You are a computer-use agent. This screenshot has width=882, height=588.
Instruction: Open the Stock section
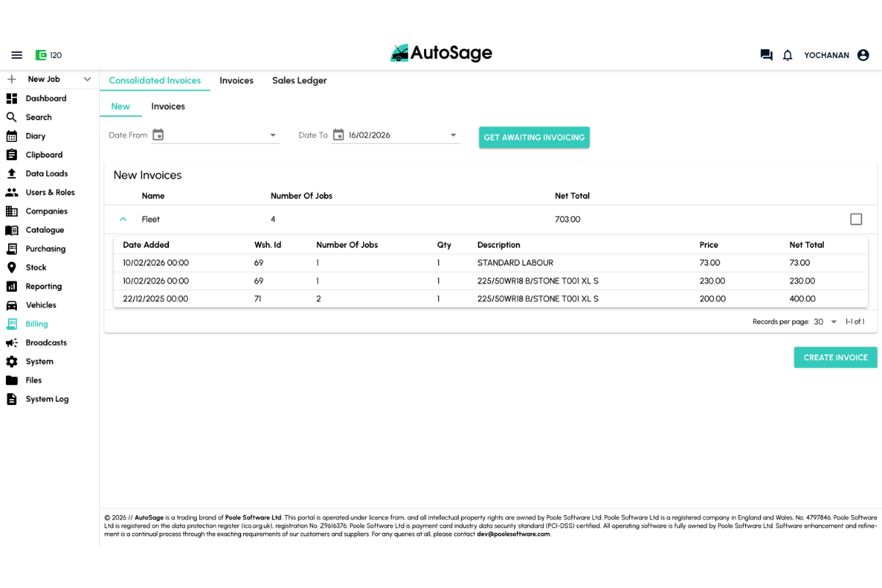(x=37, y=268)
